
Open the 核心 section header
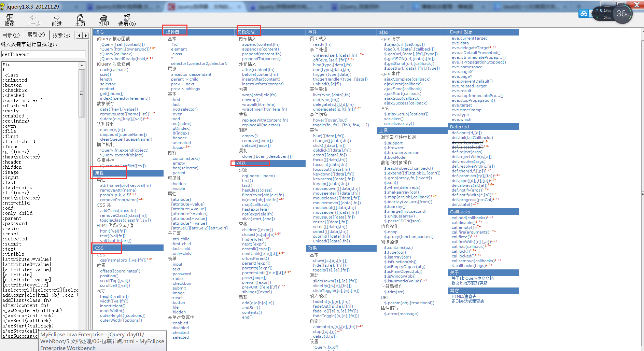(x=128, y=32)
